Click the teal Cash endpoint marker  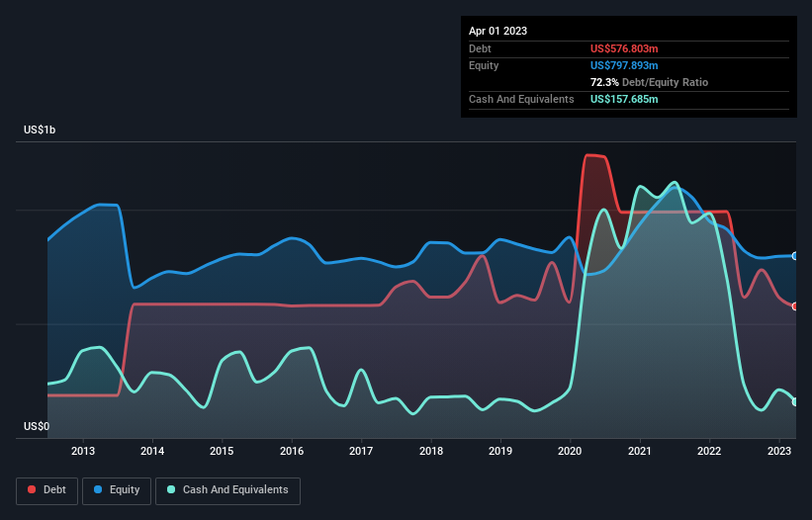(x=795, y=402)
